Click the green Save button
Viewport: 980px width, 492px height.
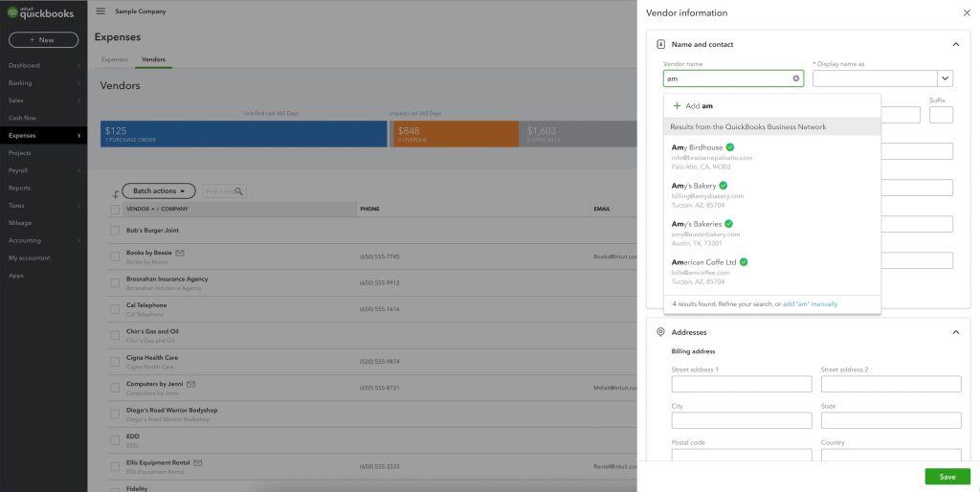(947, 477)
